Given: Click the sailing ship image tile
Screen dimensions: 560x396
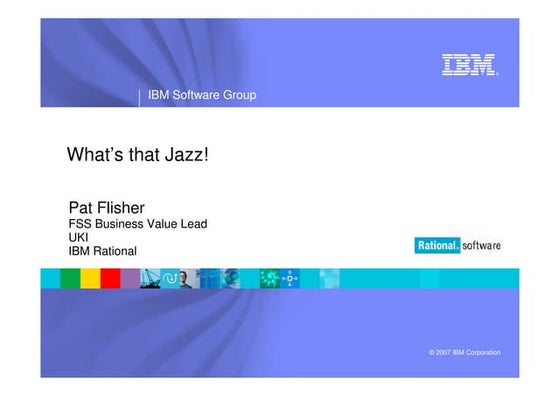Looking at the screenshot, I should click(x=150, y=279).
